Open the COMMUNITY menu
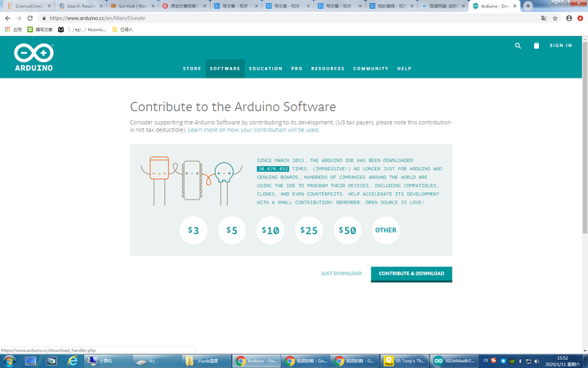Viewport: 588px width, 368px height. [x=371, y=69]
